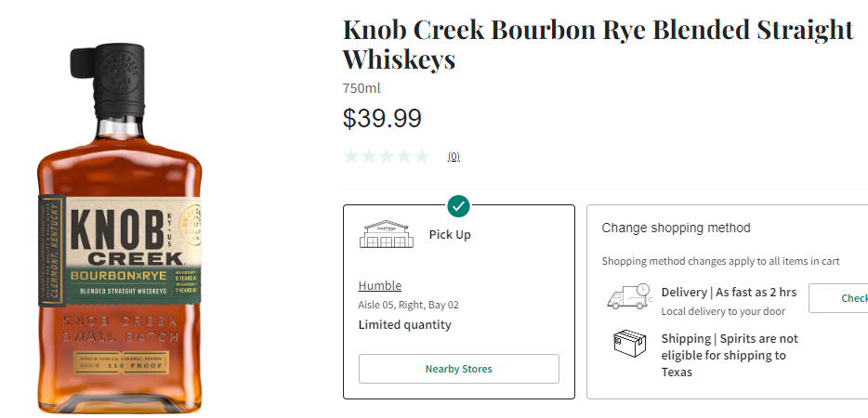This screenshot has height=418, width=868.
Task: Click the Change shopping method heading
Action: [676, 228]
